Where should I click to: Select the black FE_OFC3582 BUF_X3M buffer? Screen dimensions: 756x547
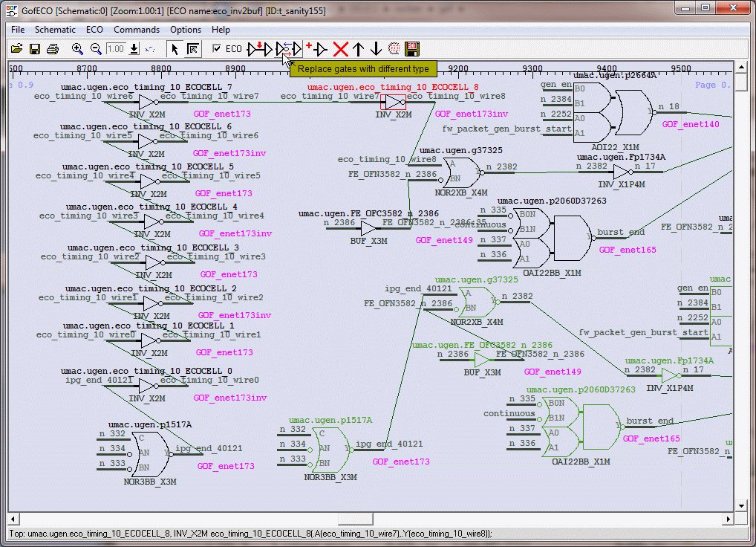pyautogui.click(x=368, y=228)
